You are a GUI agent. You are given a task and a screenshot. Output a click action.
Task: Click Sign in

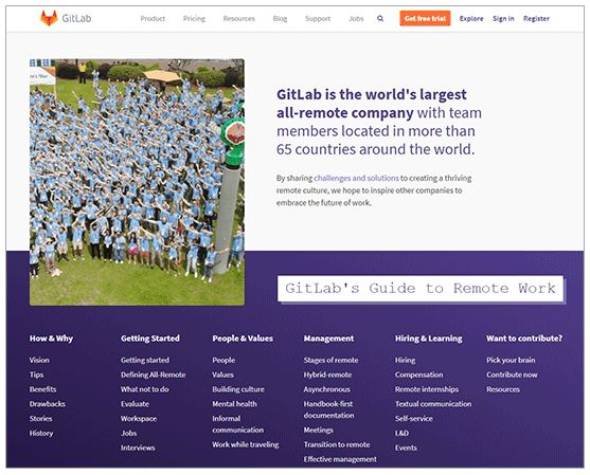503,18
